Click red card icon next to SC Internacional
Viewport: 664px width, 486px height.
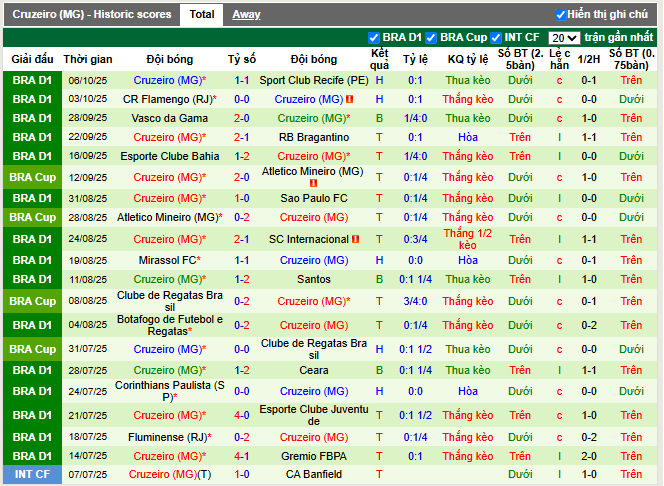point(355,240)
